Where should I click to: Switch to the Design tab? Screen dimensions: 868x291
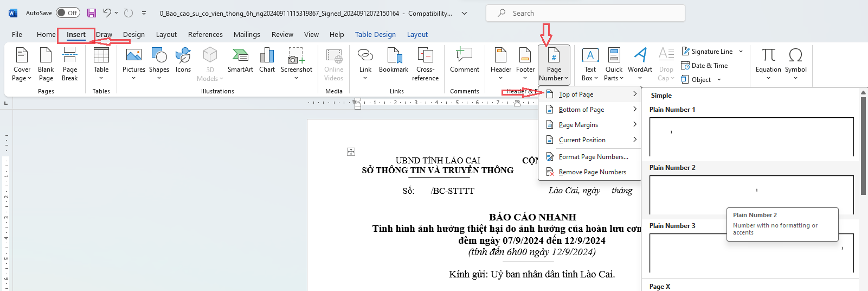[x=134, y=34]
